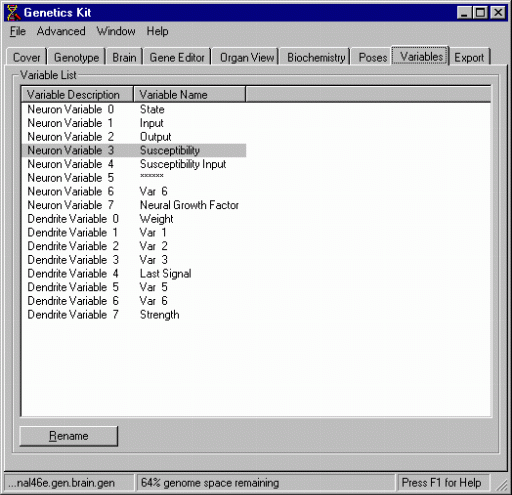Click the Variable Name column header
This screenshot has width=512, height=495.
tap(189, 95)
